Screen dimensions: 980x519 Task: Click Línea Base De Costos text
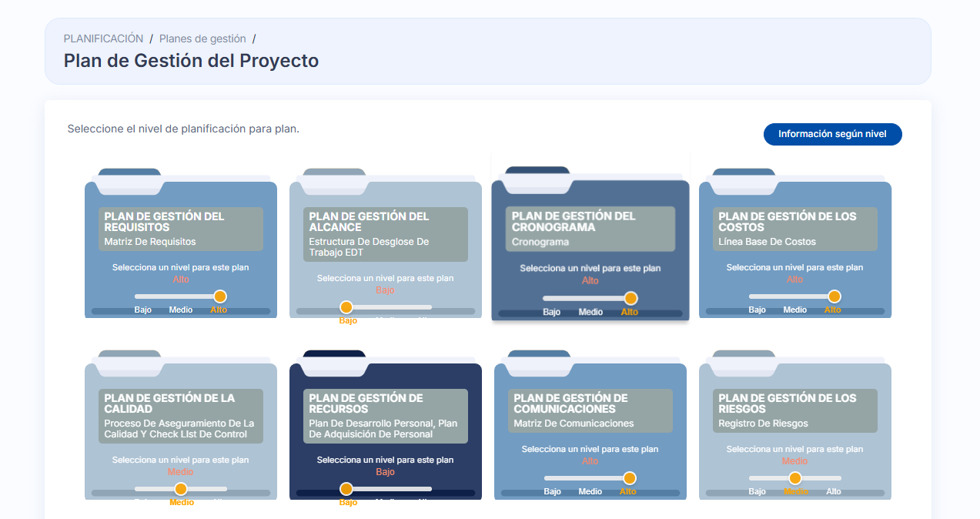[767, 242]
